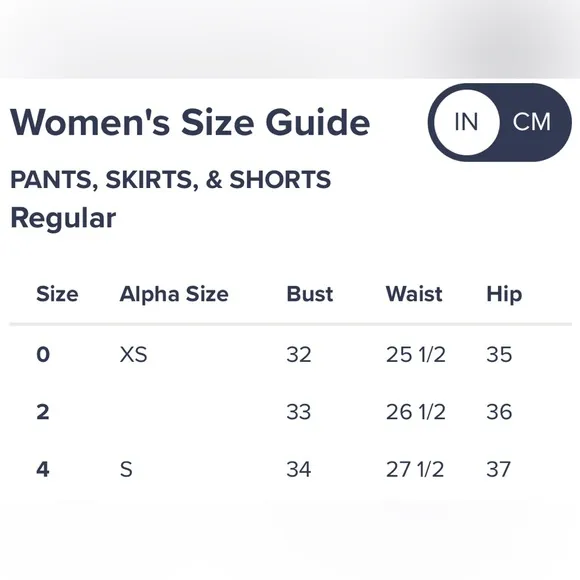Click the Pants, Skirts, & Shorts subtitle

coord(171,180)
